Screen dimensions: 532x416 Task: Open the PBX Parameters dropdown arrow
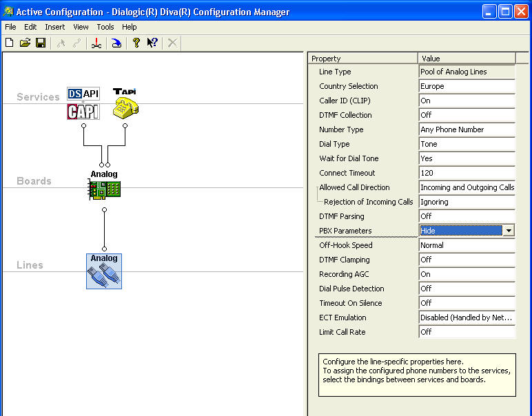509,231
